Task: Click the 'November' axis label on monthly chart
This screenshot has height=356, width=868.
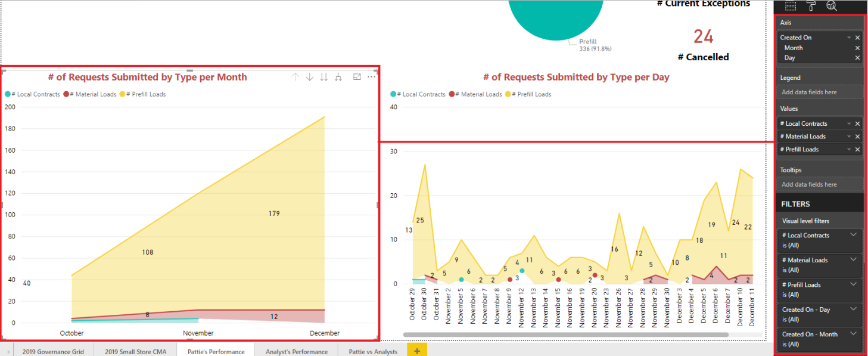Action: coord(198,333)
